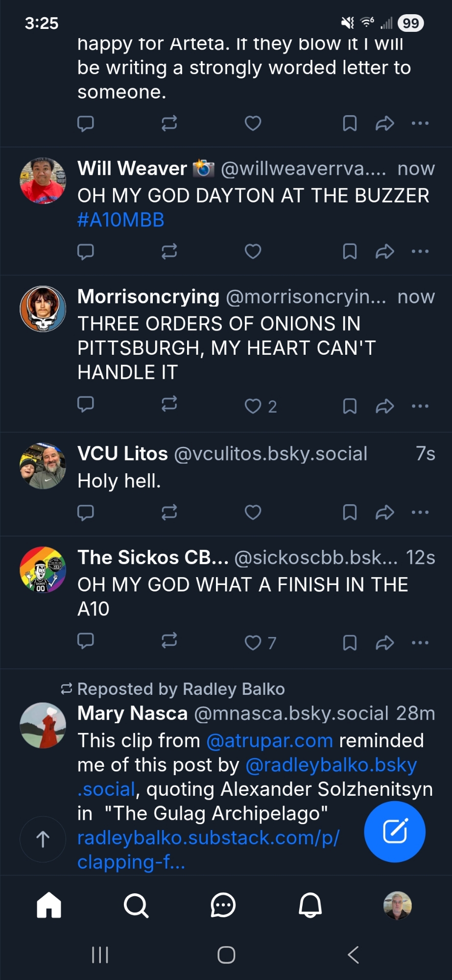Open the Chat messages tab
This screenshot has height=980, width=452.
[223, 906]
